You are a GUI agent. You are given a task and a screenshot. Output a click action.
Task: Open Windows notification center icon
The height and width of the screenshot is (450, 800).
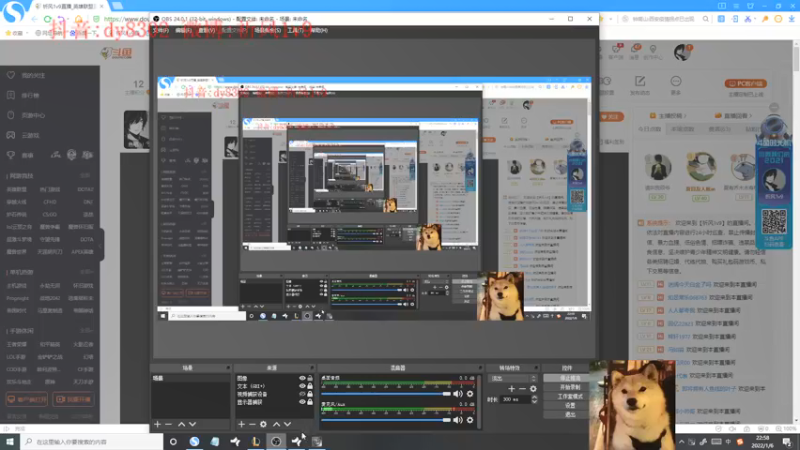click(x=787, y=442)
